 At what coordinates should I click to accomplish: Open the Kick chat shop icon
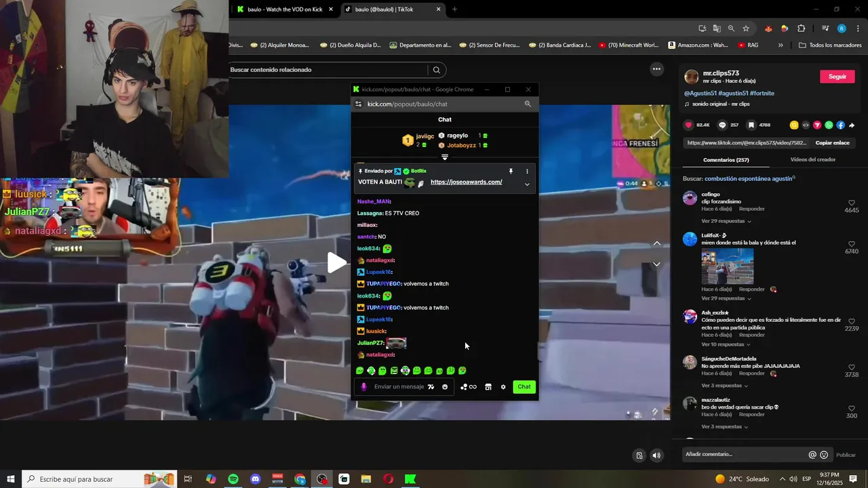(488, 387)
